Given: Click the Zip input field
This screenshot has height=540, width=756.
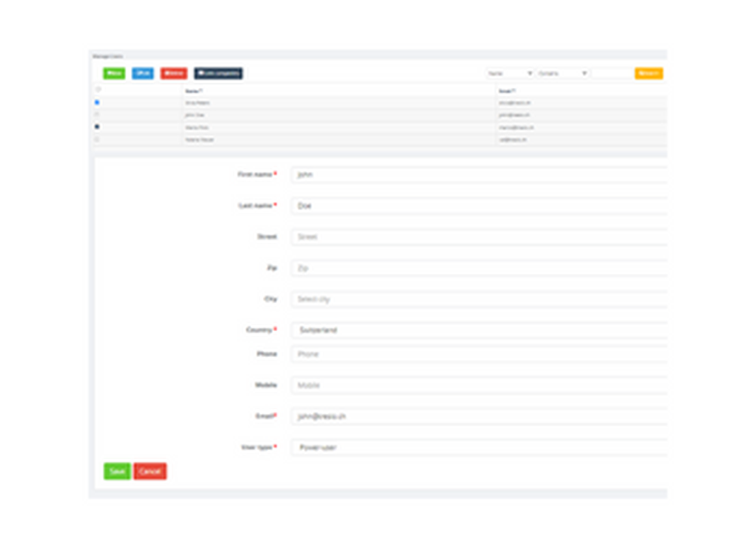Looking at the screenshot, I should [x=479, y=268].
